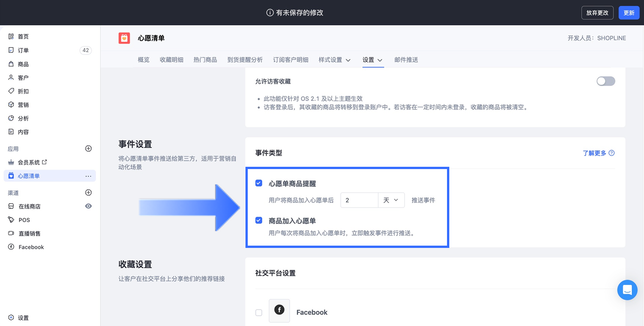
Task: Click the Facebook logo in 社交平台设置
Action: 279,310
